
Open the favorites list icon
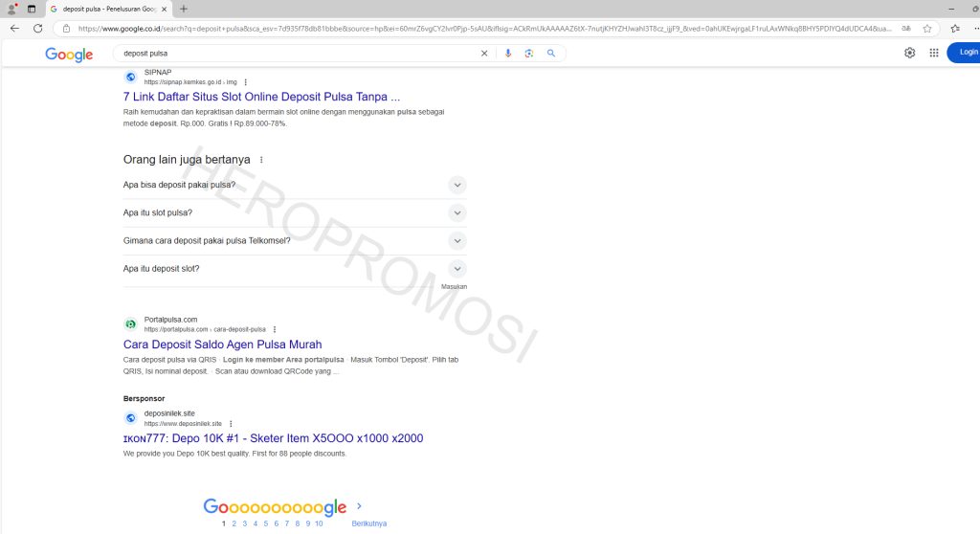click(x=955, y=28)
